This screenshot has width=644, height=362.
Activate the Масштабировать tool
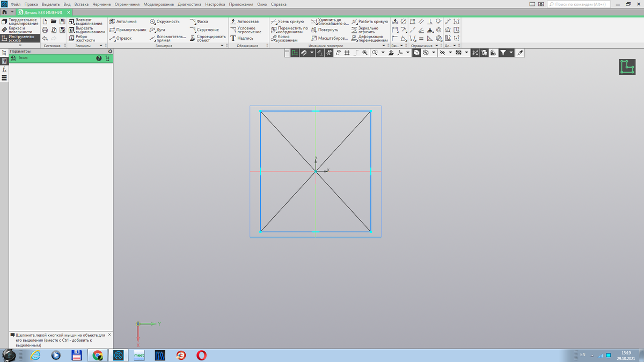(330, 39)
